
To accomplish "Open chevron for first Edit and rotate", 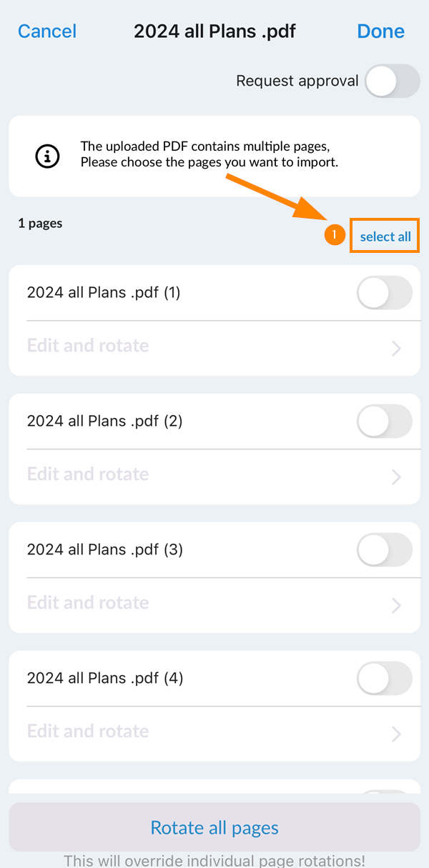I will point(397,348).
